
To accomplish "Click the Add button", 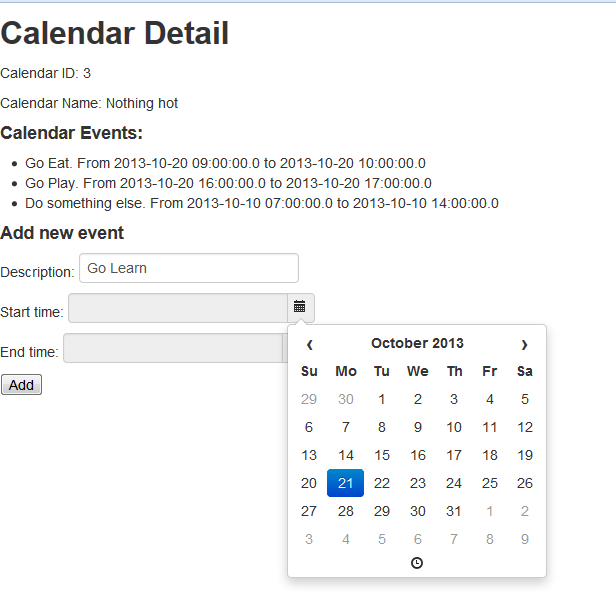I will 21,385.
